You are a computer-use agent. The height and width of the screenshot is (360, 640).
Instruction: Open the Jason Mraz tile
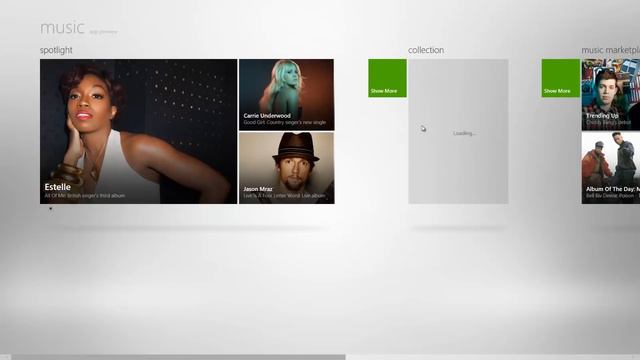[287, 168]
